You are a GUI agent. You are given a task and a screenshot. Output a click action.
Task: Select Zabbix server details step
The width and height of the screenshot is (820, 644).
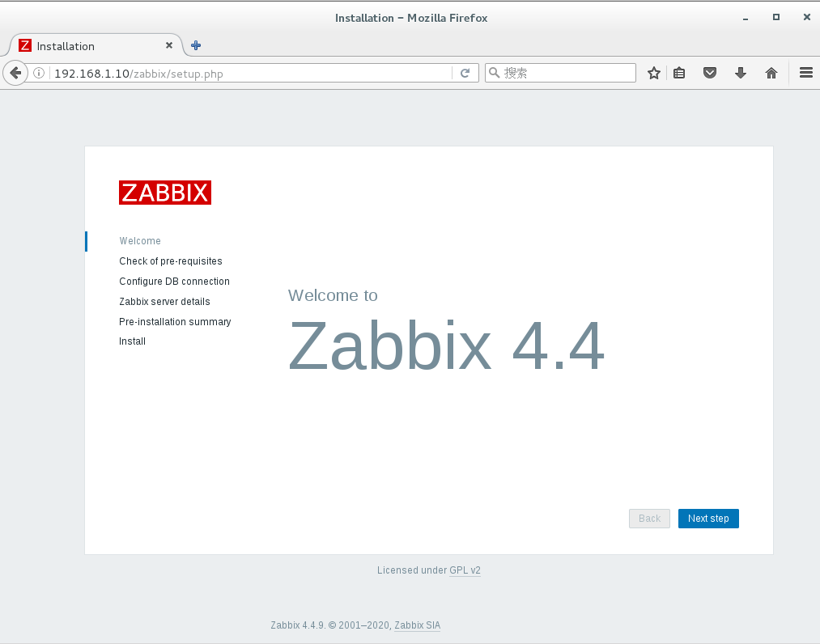[164, 302]
